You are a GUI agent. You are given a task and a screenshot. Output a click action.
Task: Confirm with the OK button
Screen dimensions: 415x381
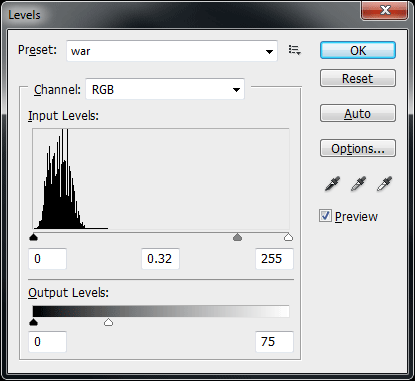click(358, 50)
